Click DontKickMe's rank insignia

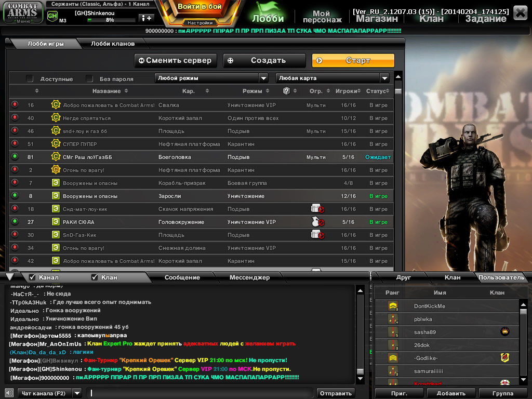point(393,306)
